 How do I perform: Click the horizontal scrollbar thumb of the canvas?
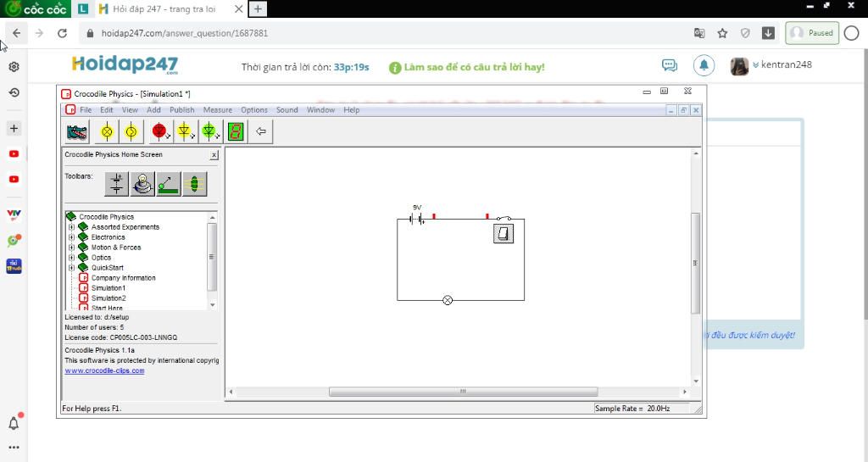pos(464,392)
